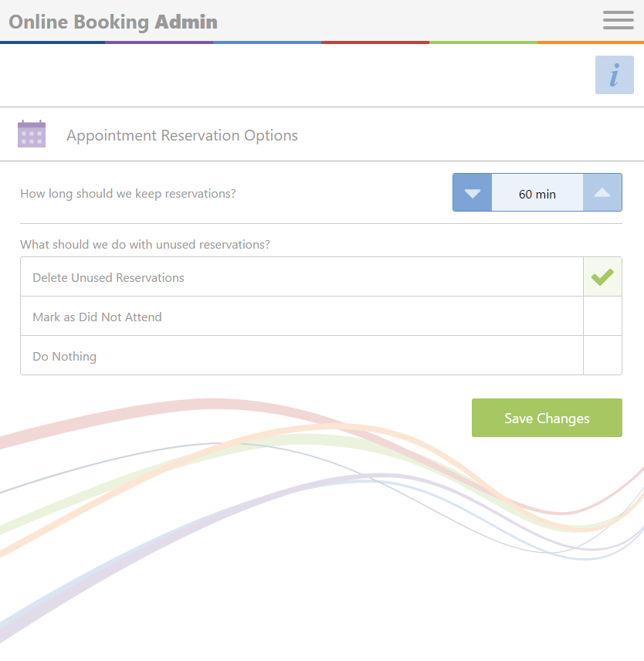The width and height of the screenshot is (644, 661).
Task: Choose the Do Nothing option
Action: 302,355
